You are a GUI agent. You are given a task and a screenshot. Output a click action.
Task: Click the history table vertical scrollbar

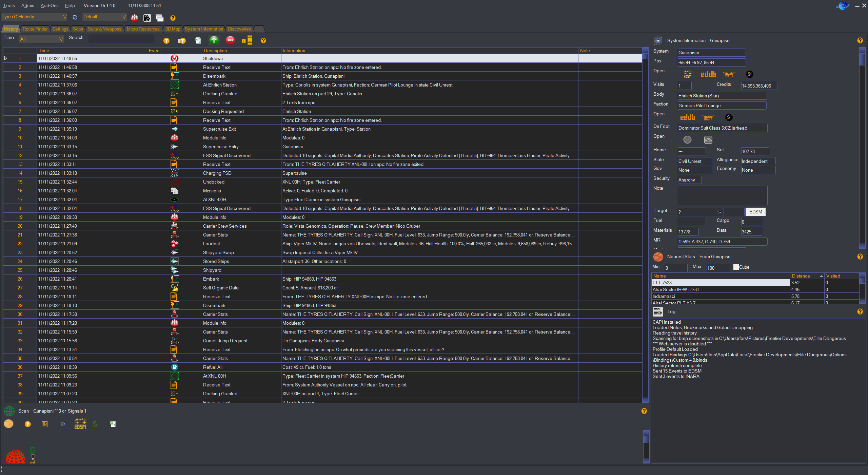[645, 225]
